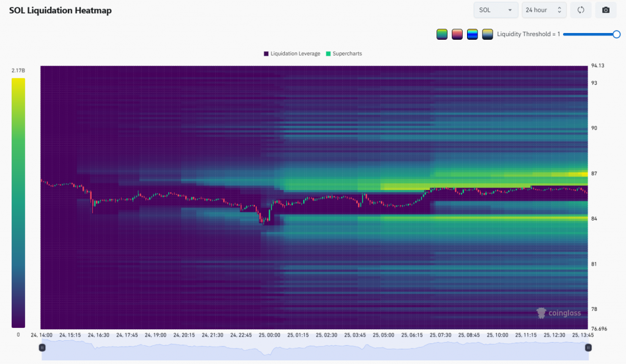Click the SOL Liquidation Heatmap title
The image size is (626, 364).
61,10
